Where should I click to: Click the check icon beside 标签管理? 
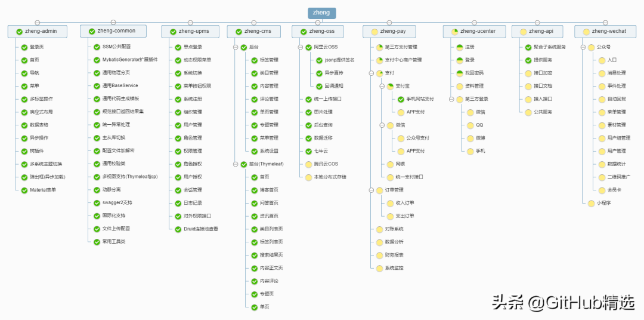(254, 60)
